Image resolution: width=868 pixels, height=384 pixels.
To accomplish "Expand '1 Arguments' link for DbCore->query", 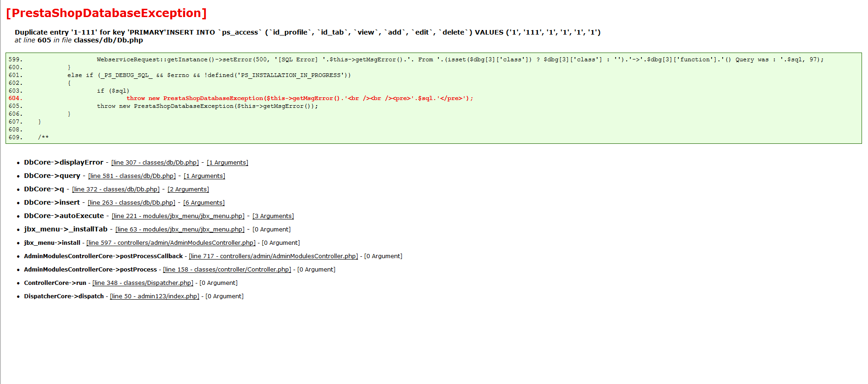I will (204, 176).
